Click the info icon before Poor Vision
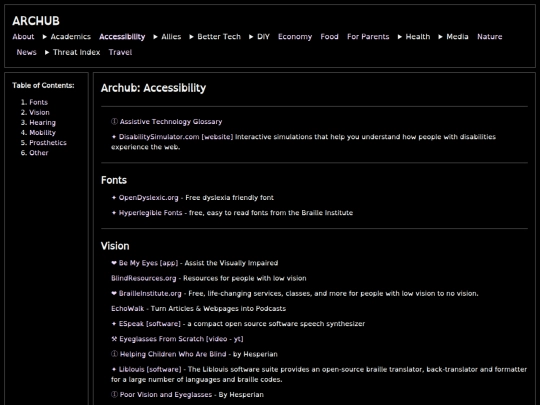Image resolution: width=540 pixels, height=405 pixels. 114,395
